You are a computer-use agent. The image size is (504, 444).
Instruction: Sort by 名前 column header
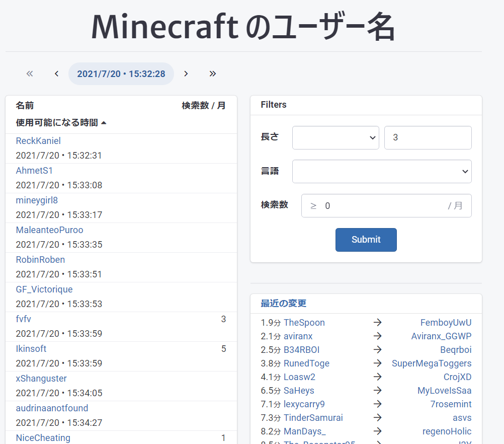[x=25, y=106]
